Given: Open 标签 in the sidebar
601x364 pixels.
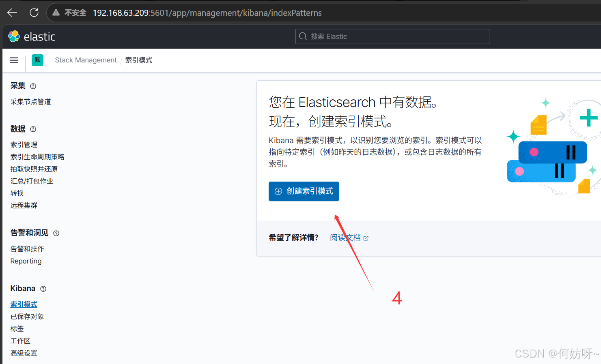Looking at the screenshot, I should [x=17, y=329].
